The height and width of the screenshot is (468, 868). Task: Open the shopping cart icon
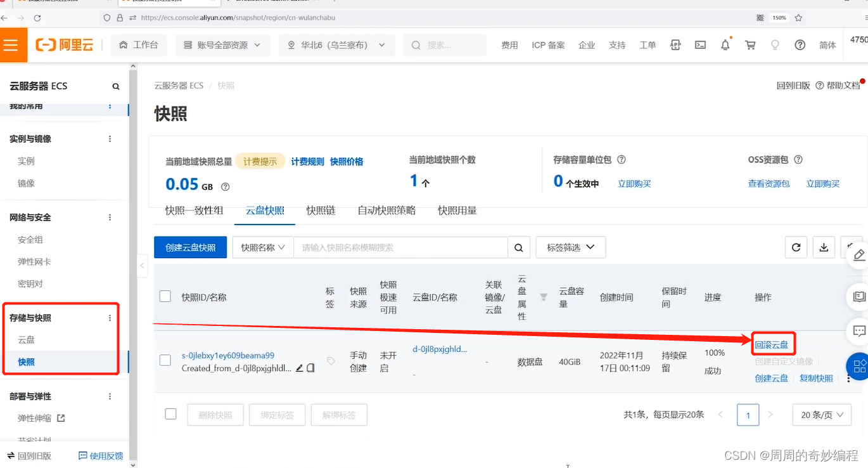coord(750,45)
